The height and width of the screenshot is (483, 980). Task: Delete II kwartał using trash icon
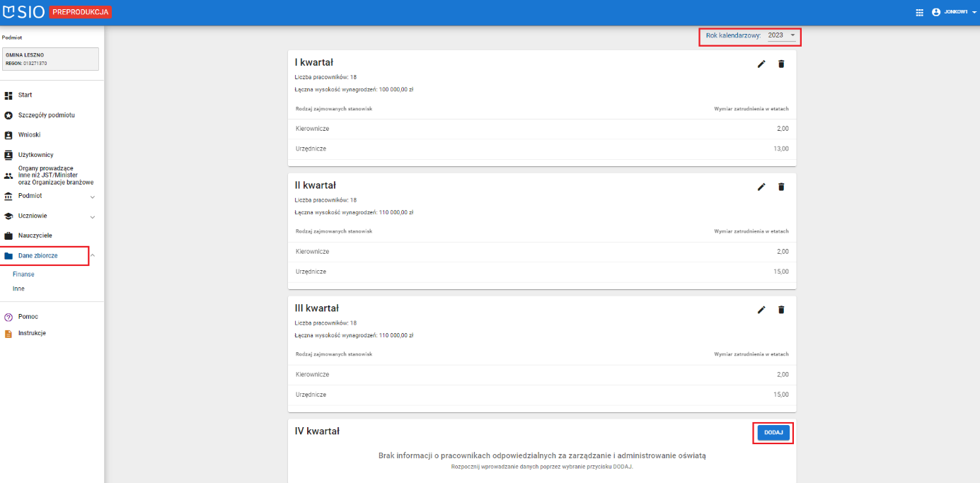coord(781,187)
